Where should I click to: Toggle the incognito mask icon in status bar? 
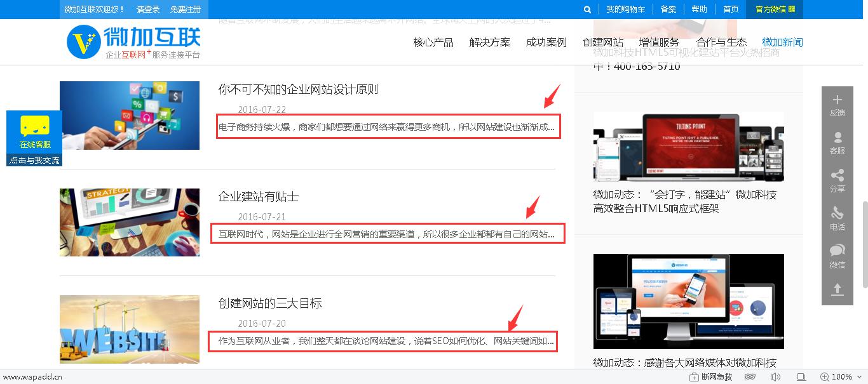tap(750, 377)
